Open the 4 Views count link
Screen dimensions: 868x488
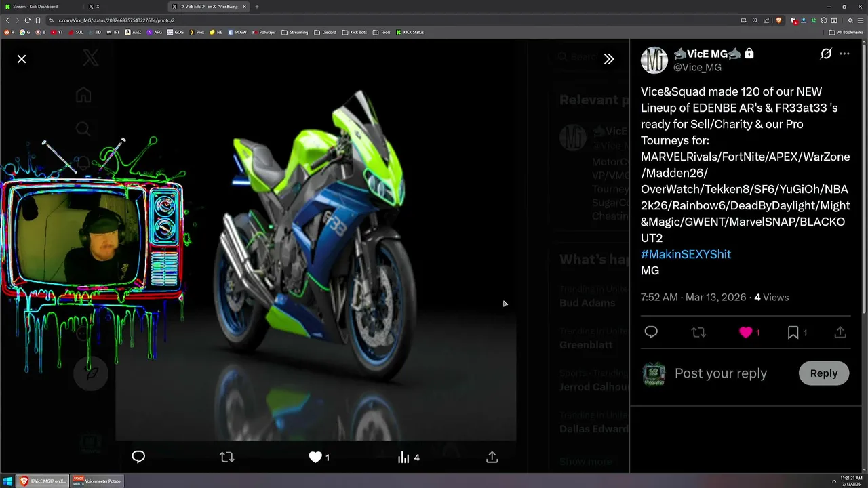click(772, 297)
